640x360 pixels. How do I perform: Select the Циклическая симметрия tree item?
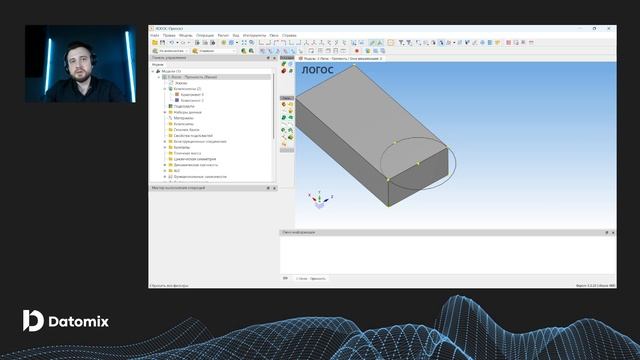coord(195,159)
